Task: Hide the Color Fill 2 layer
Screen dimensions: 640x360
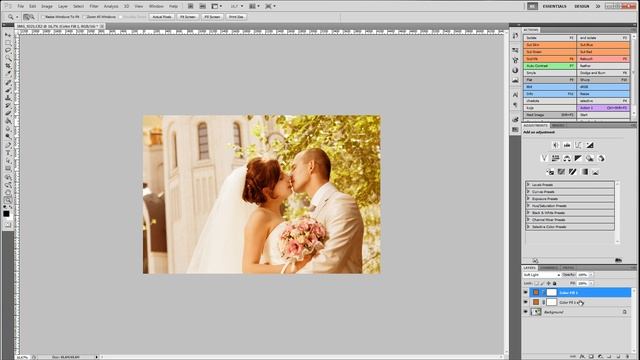Action: click(x=526, y=292)
